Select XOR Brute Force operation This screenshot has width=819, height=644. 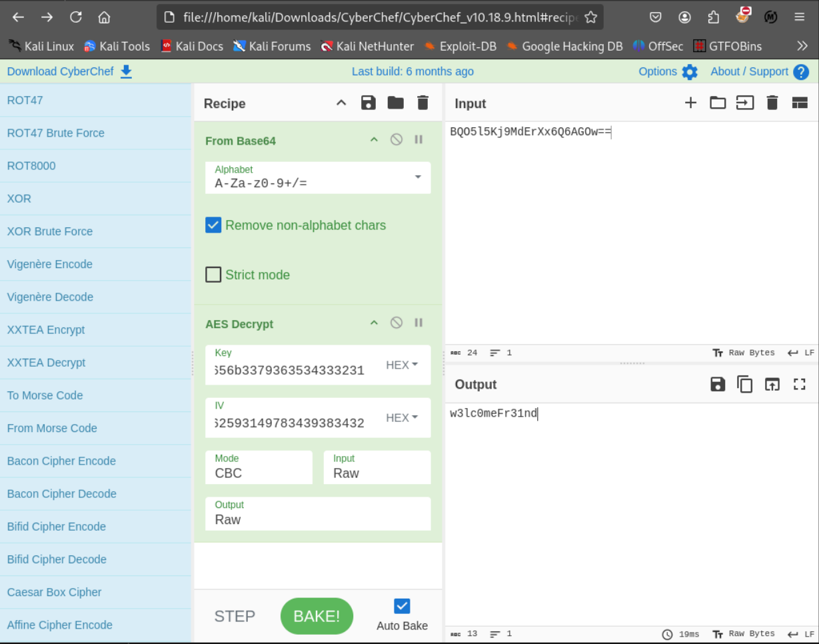[50, 231]
